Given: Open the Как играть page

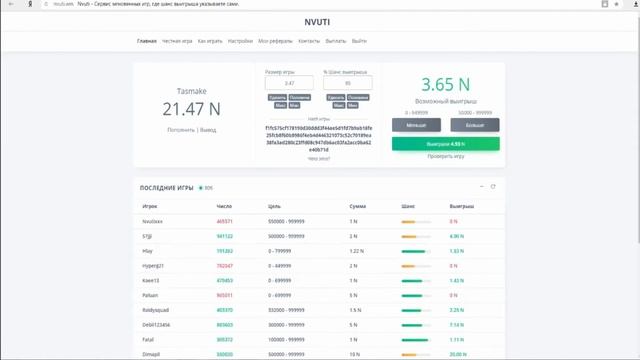Looking at the screenshot, I should click(210, 41).
